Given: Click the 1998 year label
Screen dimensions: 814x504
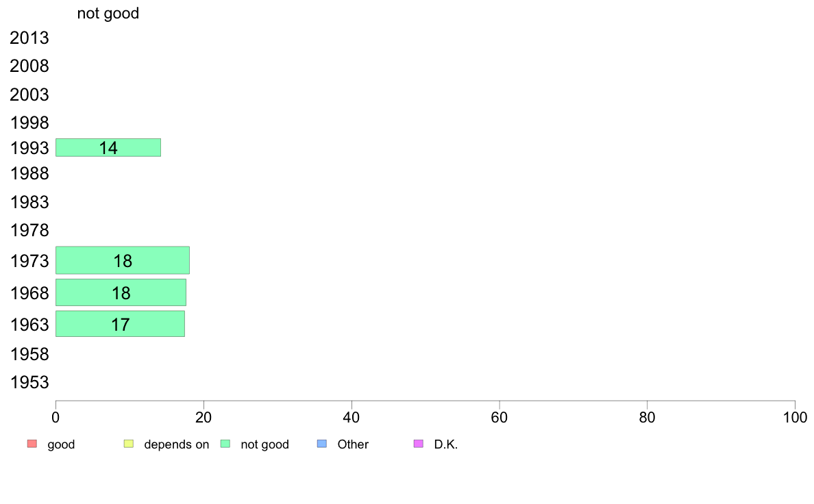Looking at the screenshot, I should point(29,123).
